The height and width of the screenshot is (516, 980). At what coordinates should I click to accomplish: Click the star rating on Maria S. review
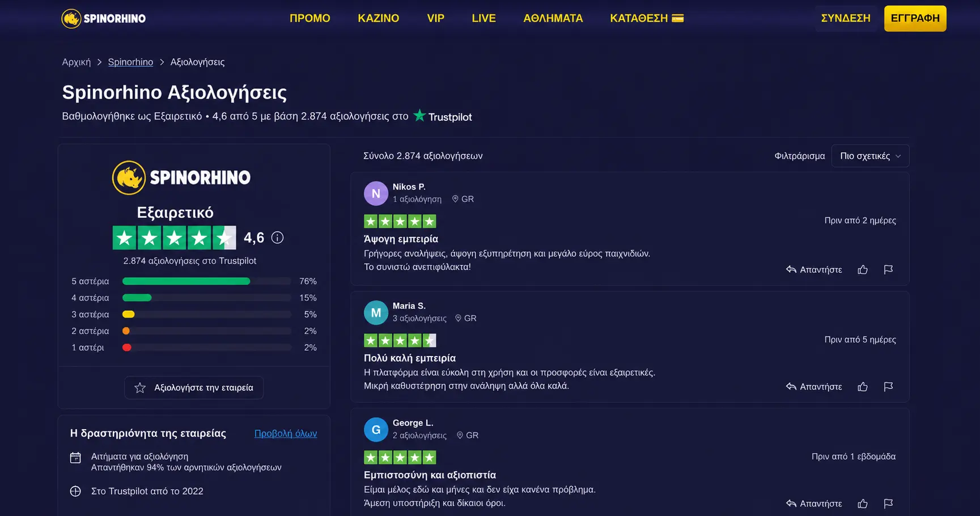coord(400,340)
